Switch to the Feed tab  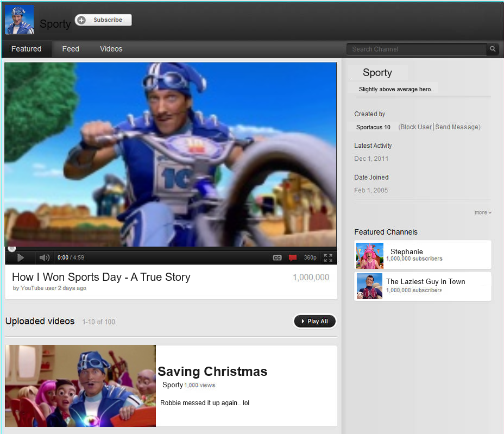tap(71, 49)
